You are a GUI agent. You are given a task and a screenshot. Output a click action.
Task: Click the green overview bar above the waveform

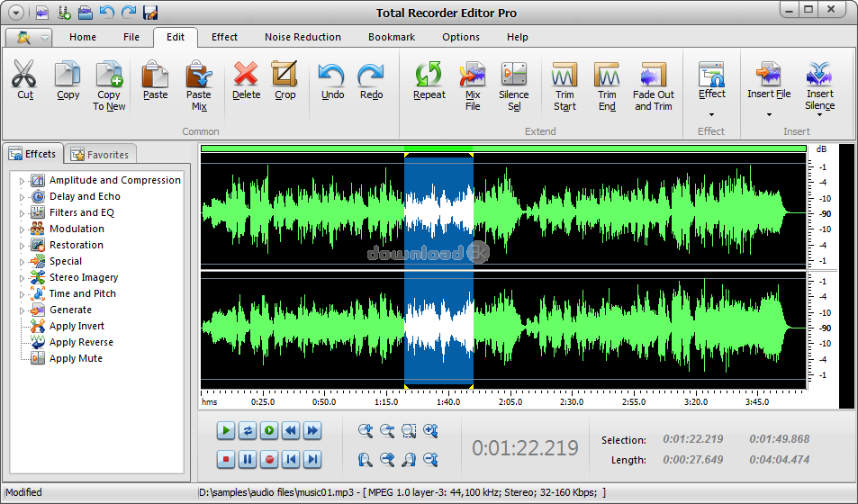tap(503, 148)
